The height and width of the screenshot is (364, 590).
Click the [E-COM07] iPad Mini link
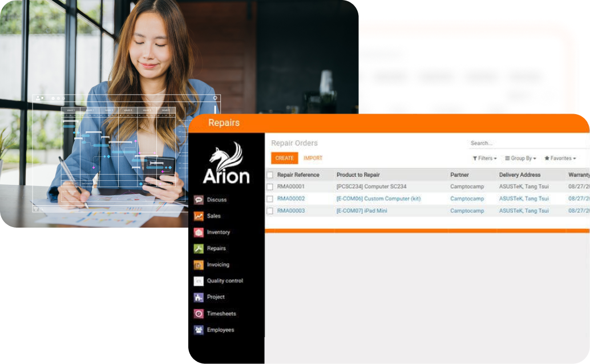tap(362, 211)
